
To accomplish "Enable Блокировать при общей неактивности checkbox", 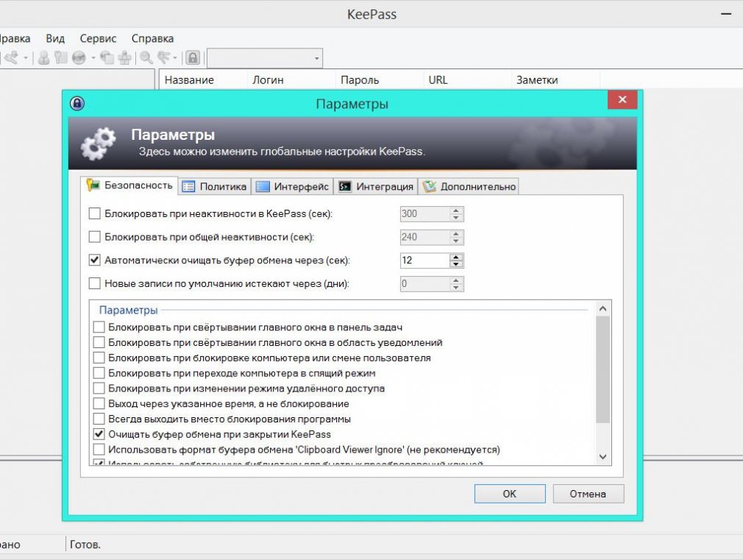I will [x=94, y=237].
